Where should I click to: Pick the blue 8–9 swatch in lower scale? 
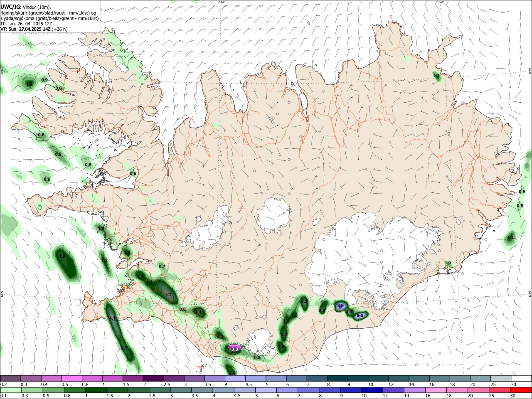[x=330, y=390]
